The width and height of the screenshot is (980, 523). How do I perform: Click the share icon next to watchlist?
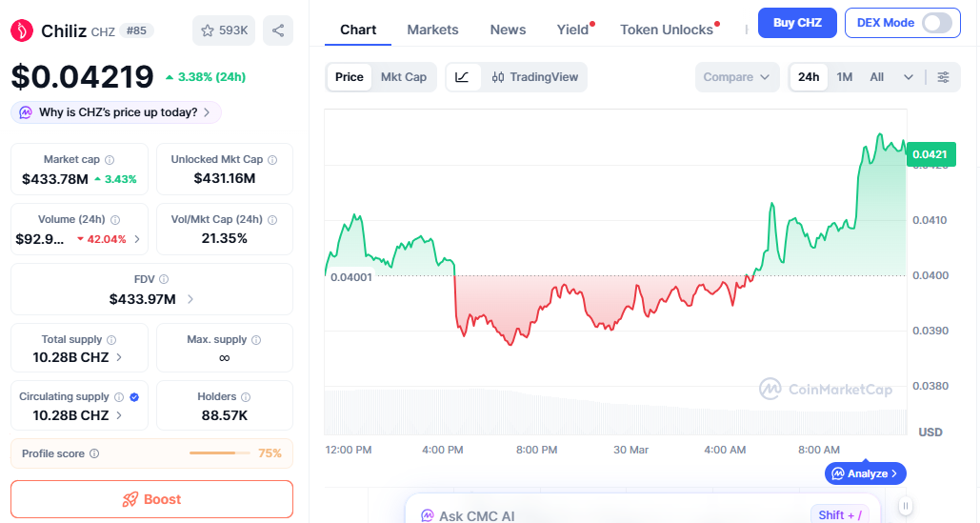[278, 30]
